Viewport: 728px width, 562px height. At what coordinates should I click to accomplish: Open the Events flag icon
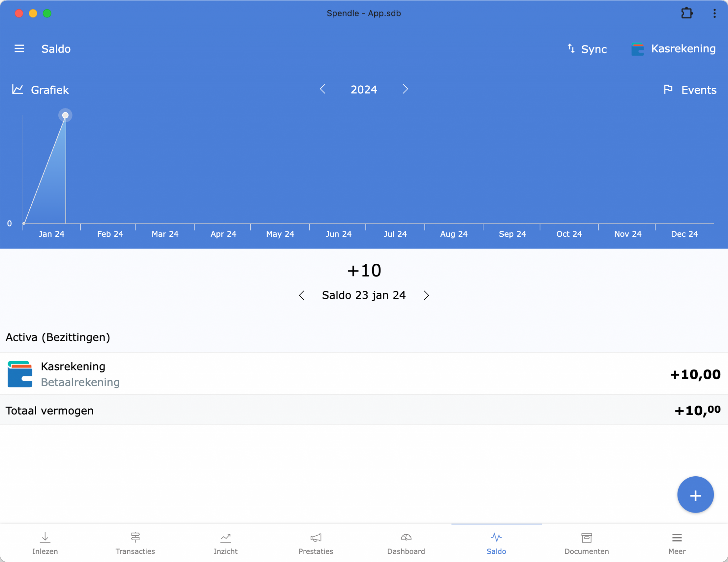coord(668,89)
